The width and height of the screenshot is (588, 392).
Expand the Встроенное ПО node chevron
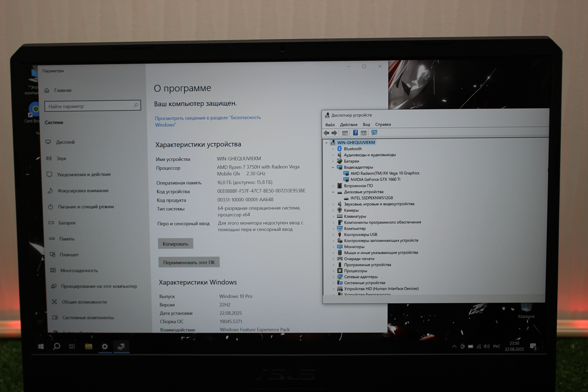pos(333,186)
